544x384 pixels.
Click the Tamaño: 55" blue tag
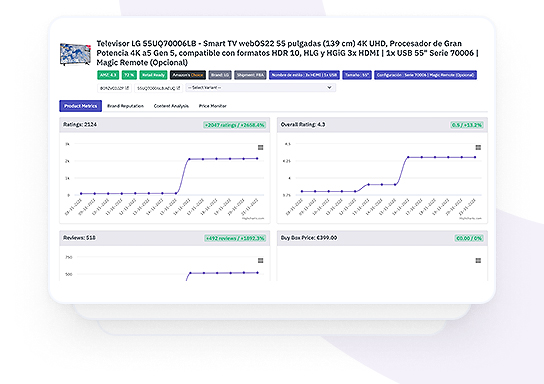point(357,75)
